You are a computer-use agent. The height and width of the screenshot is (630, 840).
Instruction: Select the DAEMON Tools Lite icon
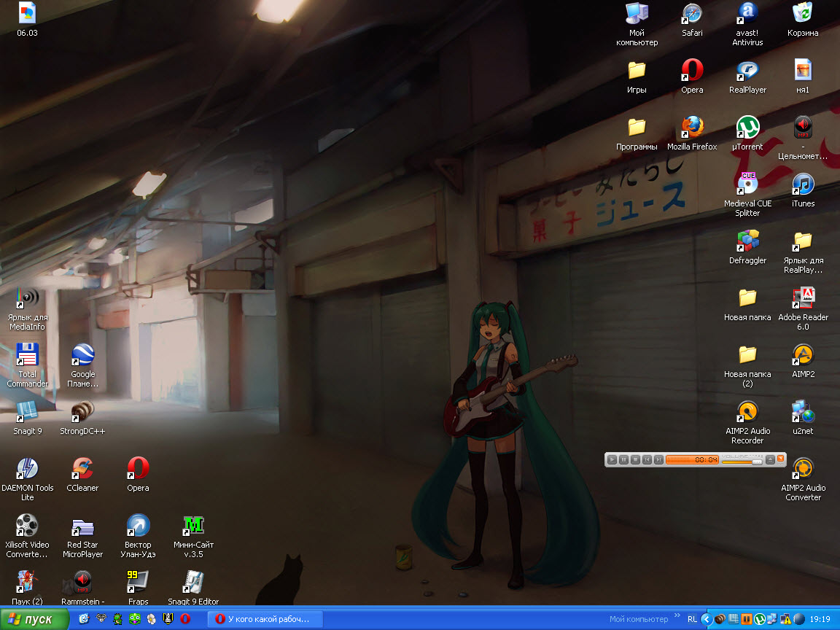click(27, 469)
